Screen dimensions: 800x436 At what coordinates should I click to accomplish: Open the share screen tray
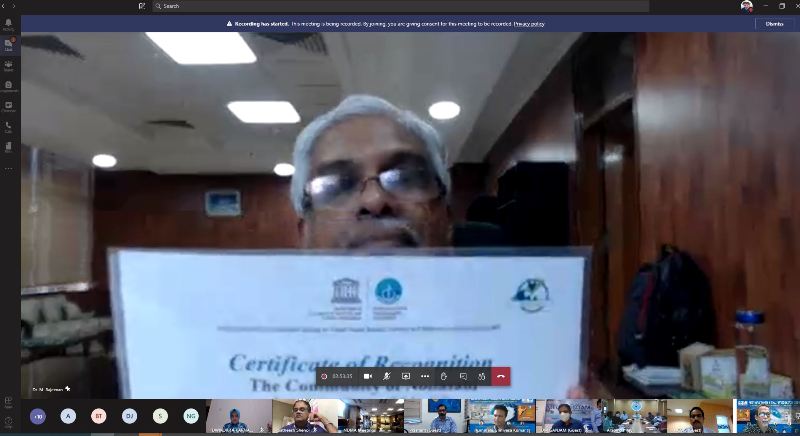click(406, 376)
